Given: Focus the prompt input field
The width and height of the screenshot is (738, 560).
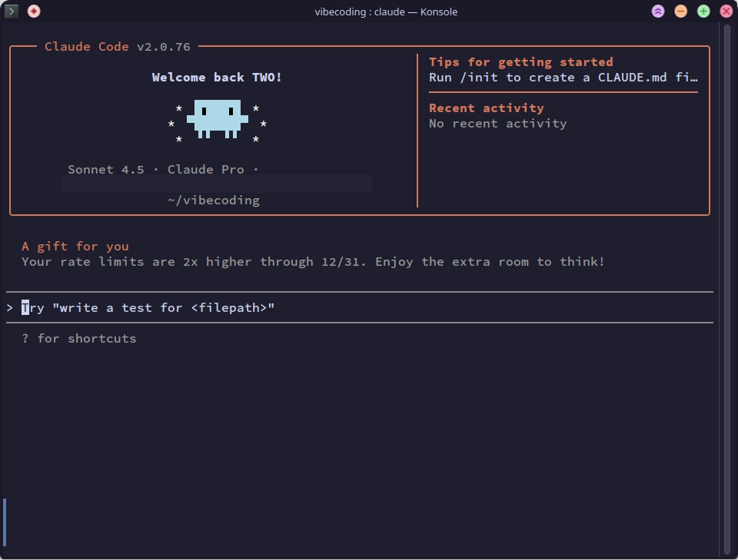Looking at the screenshot, I should 360,307.
